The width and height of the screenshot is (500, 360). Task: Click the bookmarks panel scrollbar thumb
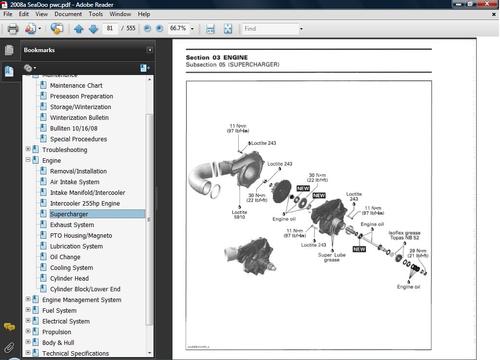tap(149, 219)
